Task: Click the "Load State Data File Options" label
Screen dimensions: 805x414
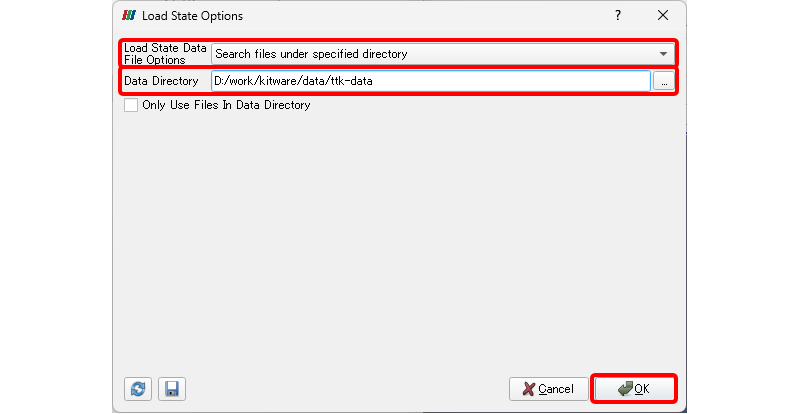Action: click(165, 54)
